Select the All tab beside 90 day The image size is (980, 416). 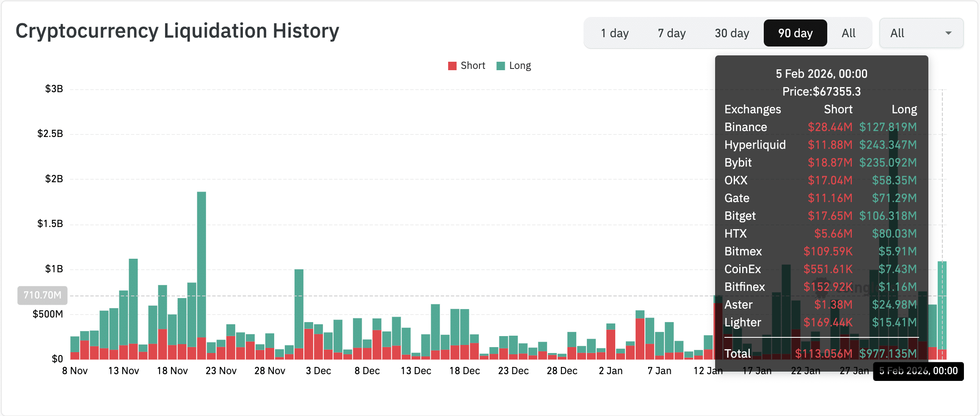coord(848,33)
